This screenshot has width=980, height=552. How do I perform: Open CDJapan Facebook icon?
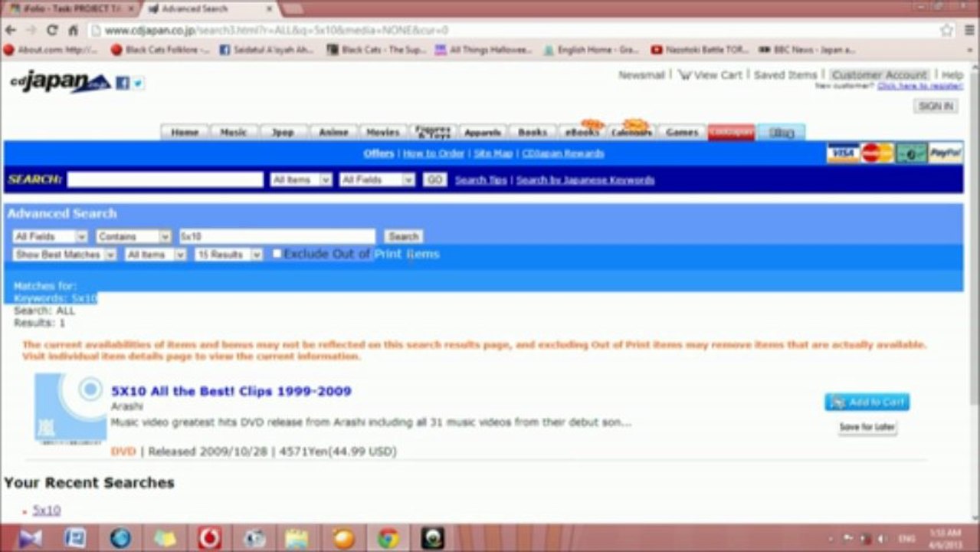pos(123,83)
